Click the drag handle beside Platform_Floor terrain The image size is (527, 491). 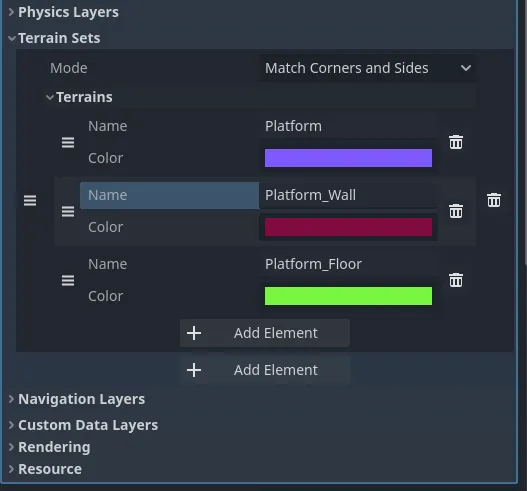tap(68, 280)
